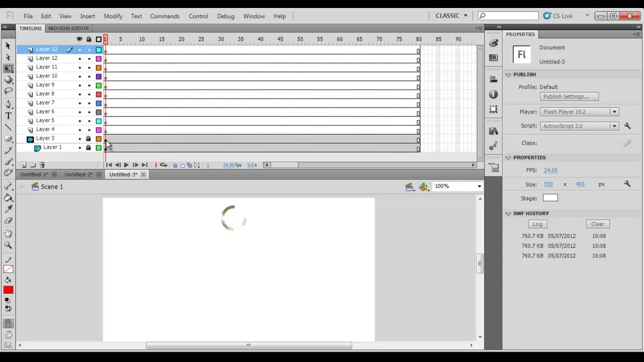Click Edit document size wrench icon

(627, 184)
